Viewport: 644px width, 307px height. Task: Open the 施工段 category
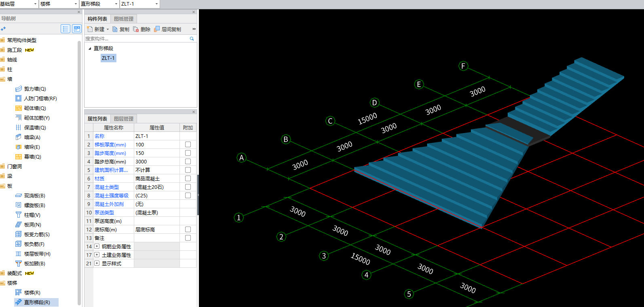(15, 50)
